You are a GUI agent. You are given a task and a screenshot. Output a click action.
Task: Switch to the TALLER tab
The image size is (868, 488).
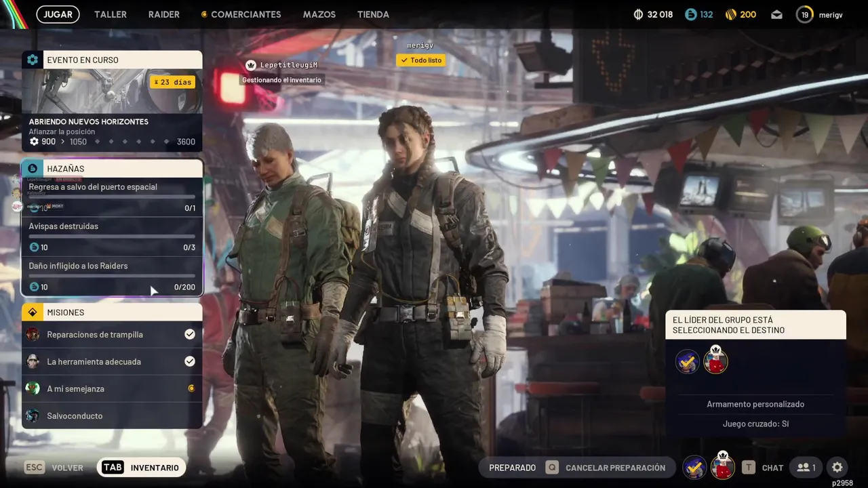coord(111,14)
